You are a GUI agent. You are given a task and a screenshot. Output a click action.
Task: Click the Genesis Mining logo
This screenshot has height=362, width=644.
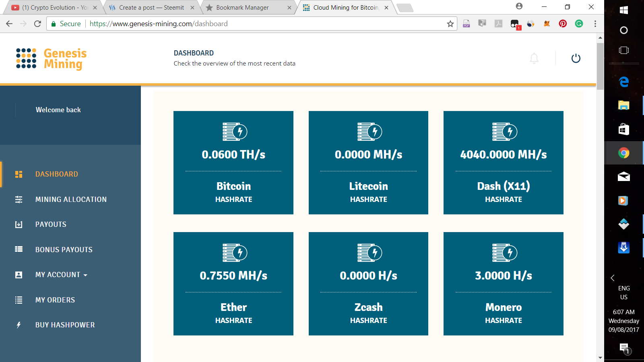52,59
